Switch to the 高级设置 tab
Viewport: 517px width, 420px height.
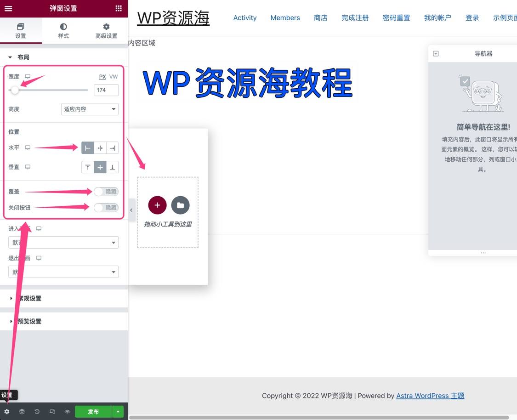[106, 31]
